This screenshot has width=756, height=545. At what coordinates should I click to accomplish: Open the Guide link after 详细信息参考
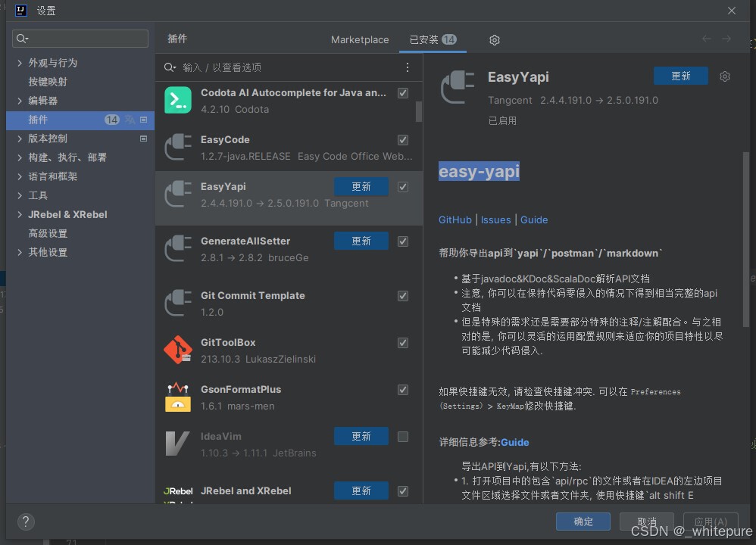pos(515,442)
